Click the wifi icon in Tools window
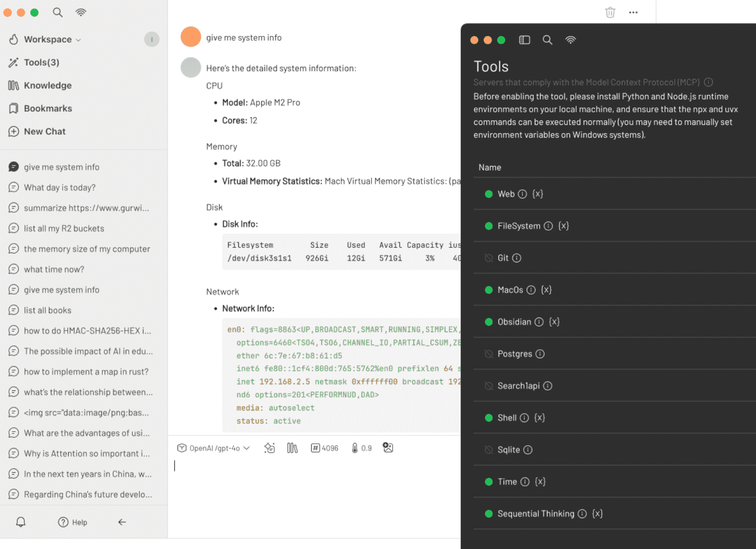The image size is (756, 549). pyautogui.click(x=571, y=40)
